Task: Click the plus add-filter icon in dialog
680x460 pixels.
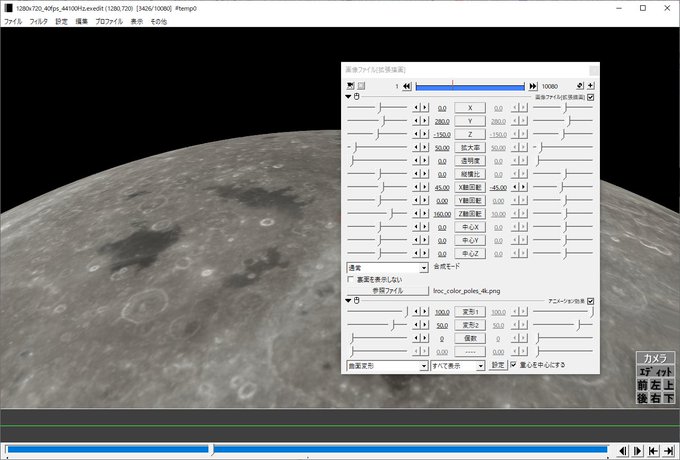Action: coord(591,86)
